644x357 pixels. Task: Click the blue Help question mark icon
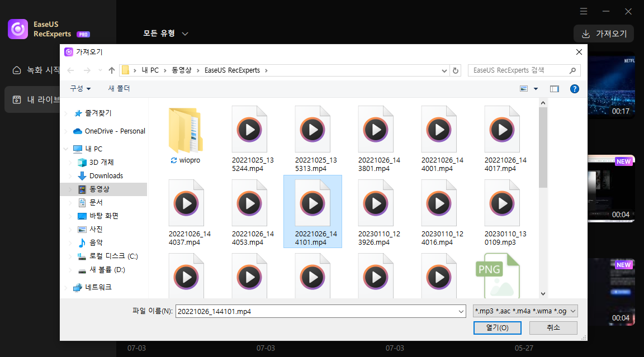pos(574,88)
